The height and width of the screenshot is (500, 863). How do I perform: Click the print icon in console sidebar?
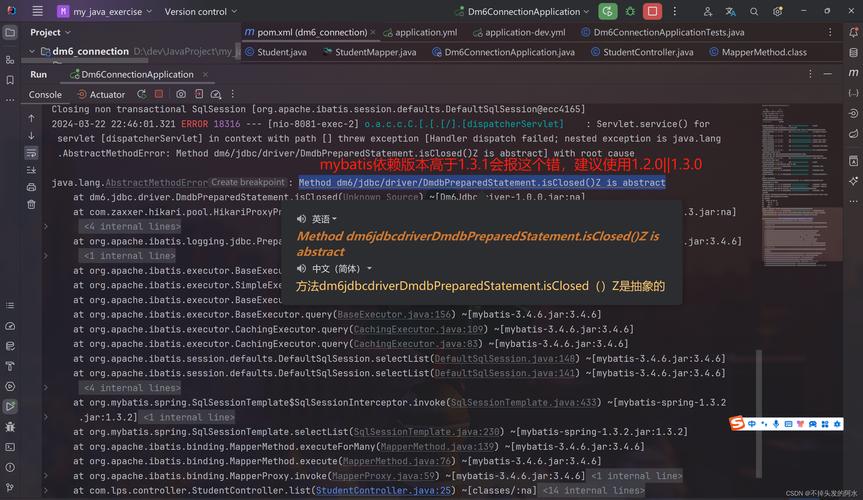31,186
